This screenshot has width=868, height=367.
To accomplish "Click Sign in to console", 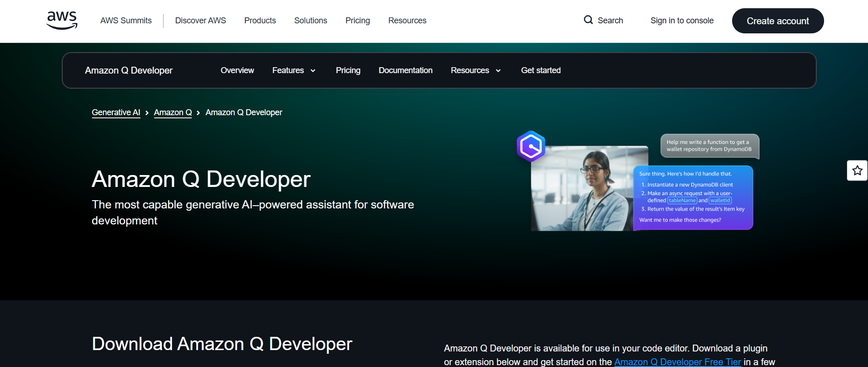I will coord(682,21).
